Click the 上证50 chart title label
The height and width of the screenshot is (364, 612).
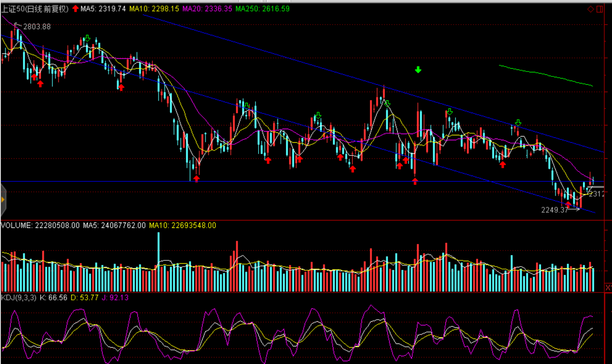[x=35, y=9]
